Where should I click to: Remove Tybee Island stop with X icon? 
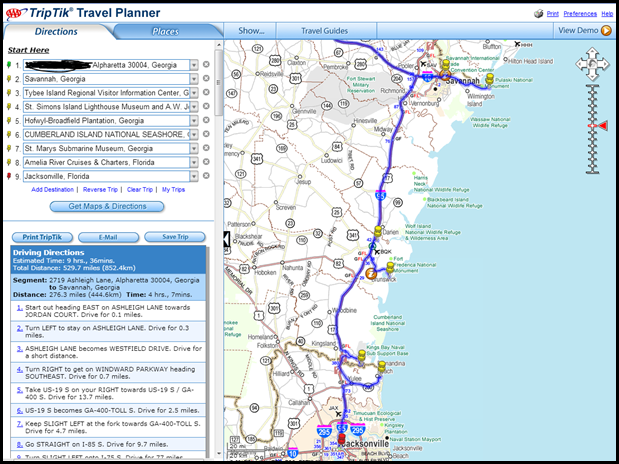click(206, 92)
